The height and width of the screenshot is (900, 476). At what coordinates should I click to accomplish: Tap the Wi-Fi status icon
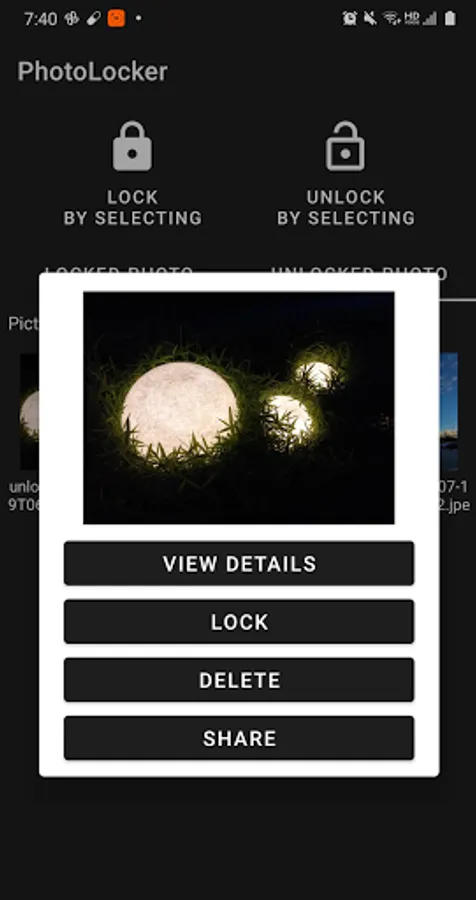392,18
